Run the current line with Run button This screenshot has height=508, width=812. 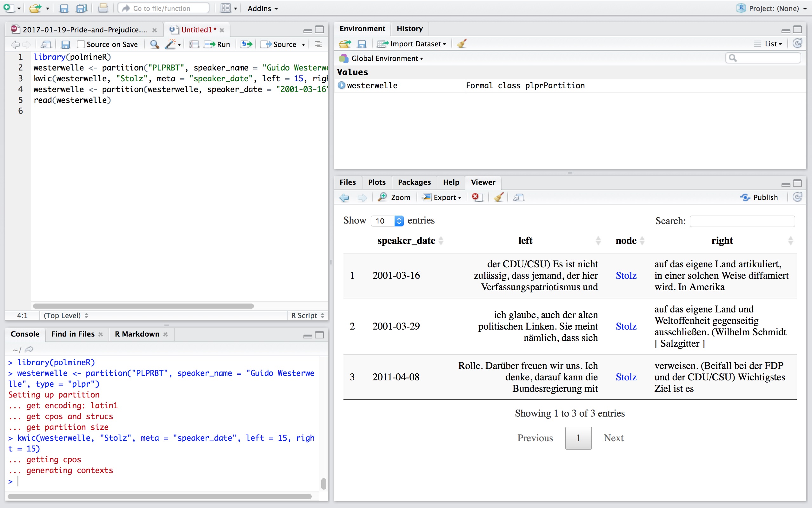pos(218,44)
